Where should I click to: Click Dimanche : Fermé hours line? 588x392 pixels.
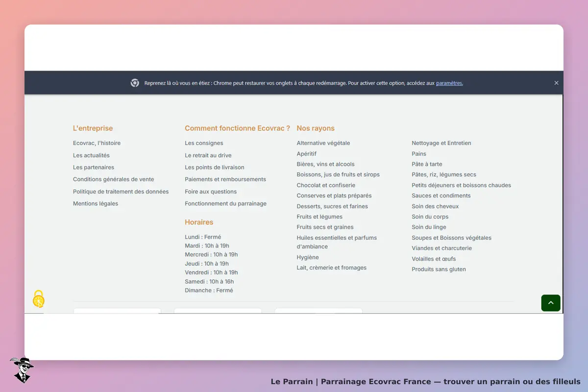point(209,290)
